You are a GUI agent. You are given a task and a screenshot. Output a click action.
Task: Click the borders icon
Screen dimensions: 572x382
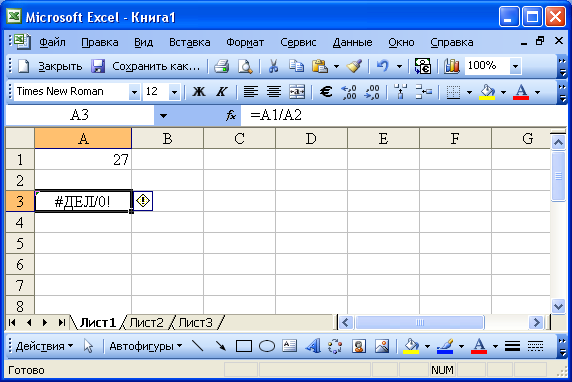[453, 92]
